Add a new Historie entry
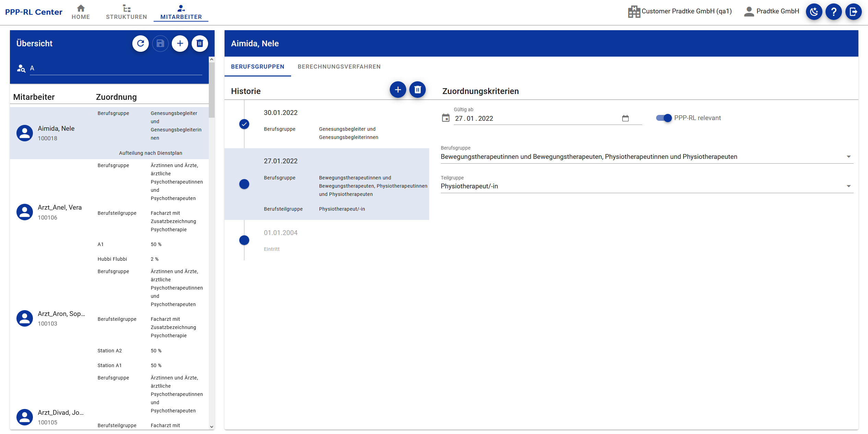Screen dimensions: 868x434 tap(398, 90)
